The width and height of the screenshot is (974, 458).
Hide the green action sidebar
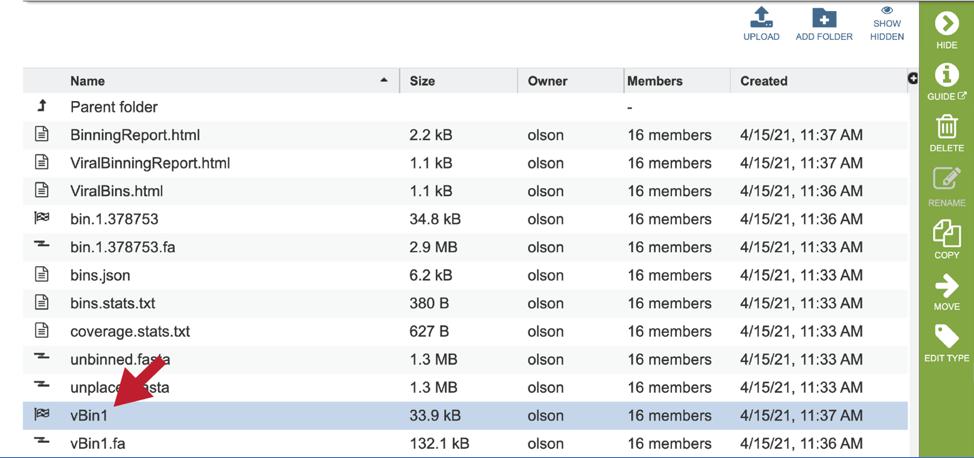tap(946, 24)
